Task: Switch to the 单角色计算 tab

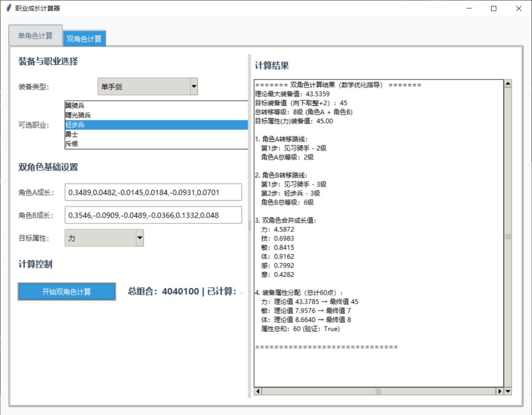Action: [x=35, y=35]
